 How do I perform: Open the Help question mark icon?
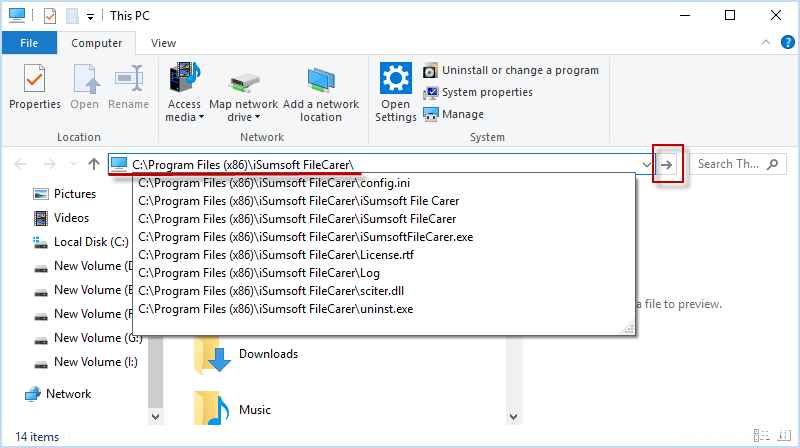(x=785, y=44)
